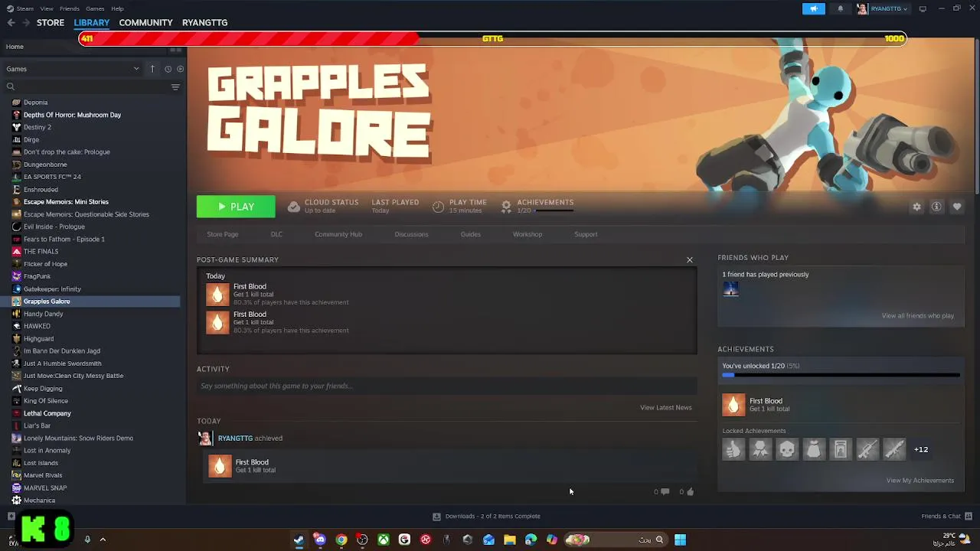Open game settings gear icon

click(916, 207)
